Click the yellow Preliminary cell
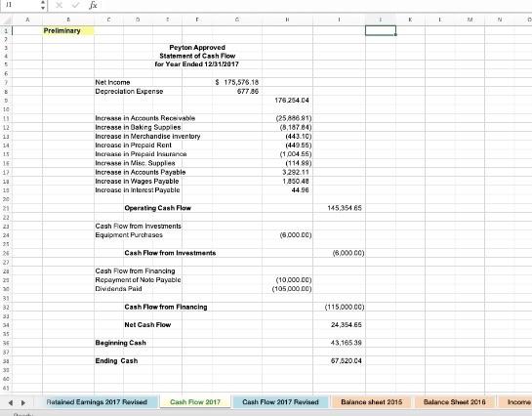This screenshot has height=416, width=532. (68, 31)
